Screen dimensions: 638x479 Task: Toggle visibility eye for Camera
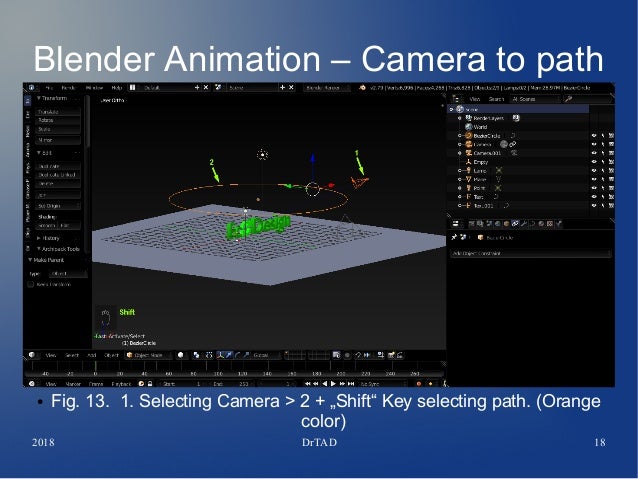594,144
